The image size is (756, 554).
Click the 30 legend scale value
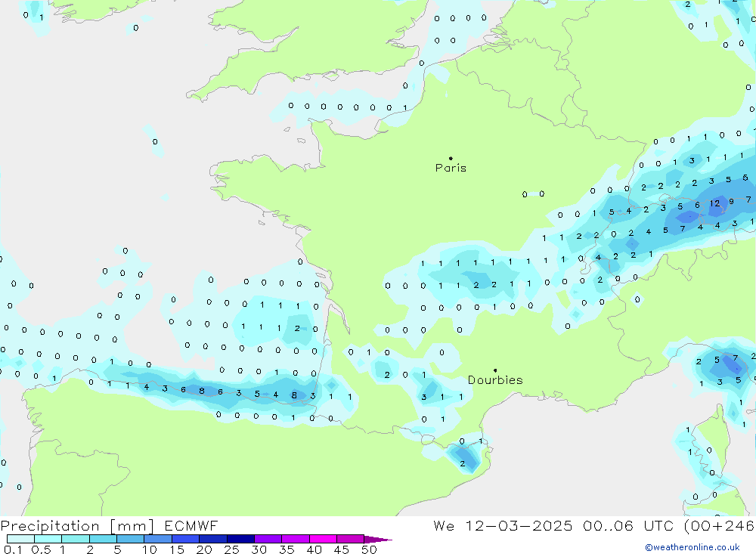pos(259,549)
